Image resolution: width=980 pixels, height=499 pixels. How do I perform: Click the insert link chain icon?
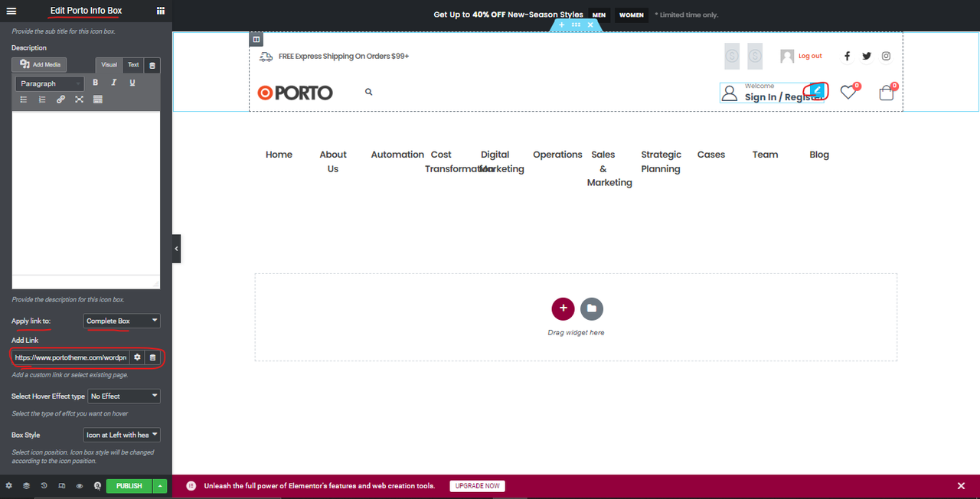[60, 99]
